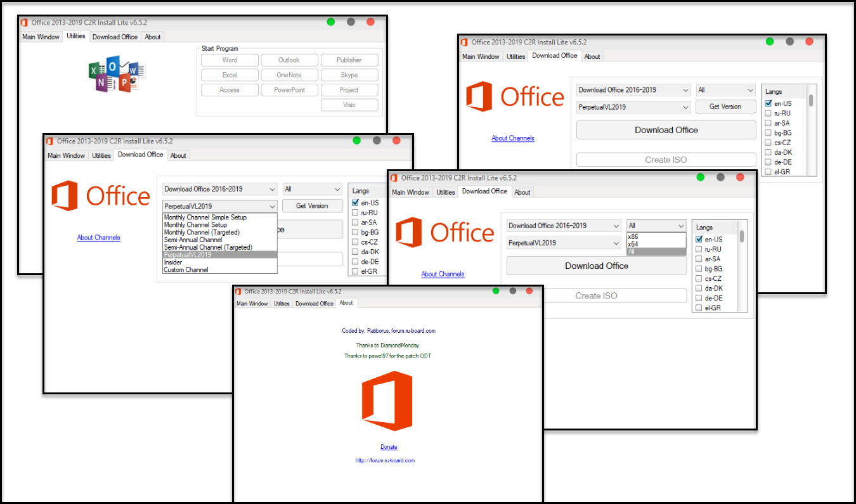Enable cs-CZ in x86/x64 list window Langs
The width and height of the screenshot is (856, 504).
tap(699, 278)
